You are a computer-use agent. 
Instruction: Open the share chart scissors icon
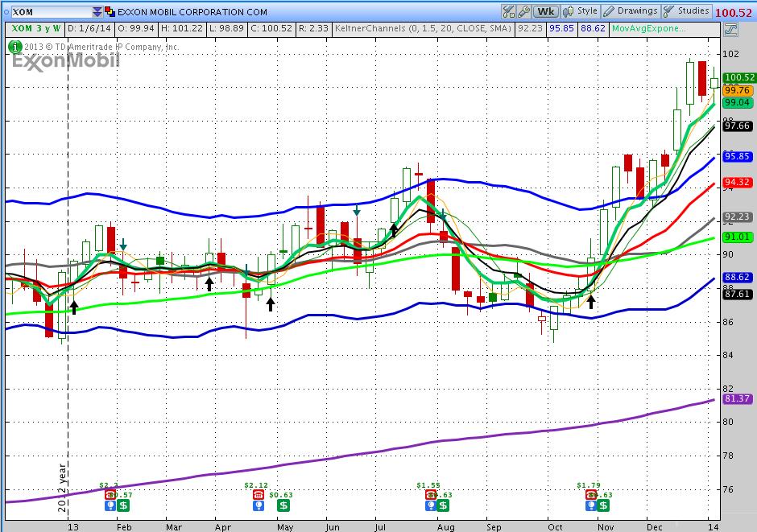508,11
